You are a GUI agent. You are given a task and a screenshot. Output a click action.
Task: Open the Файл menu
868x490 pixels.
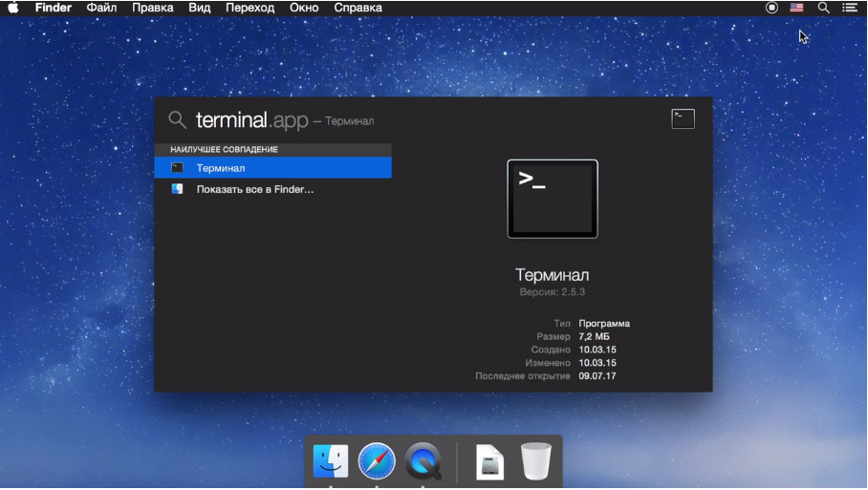coord(102,8)
